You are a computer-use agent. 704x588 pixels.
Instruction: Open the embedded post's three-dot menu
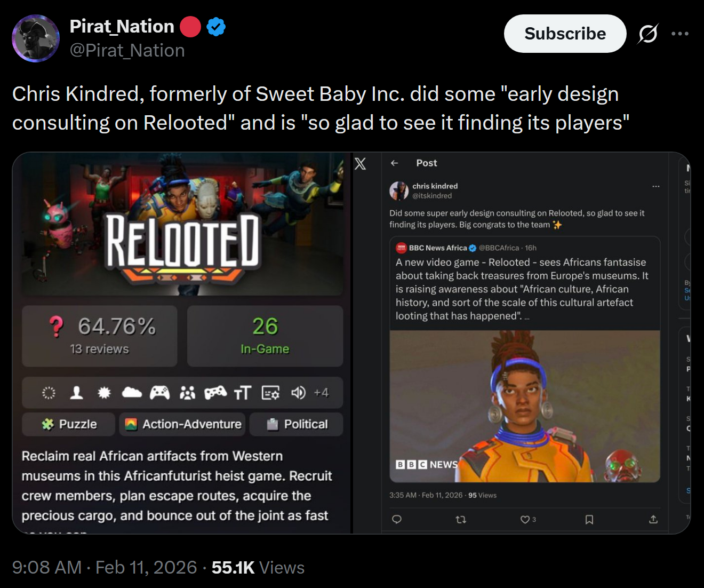point(656,186)
